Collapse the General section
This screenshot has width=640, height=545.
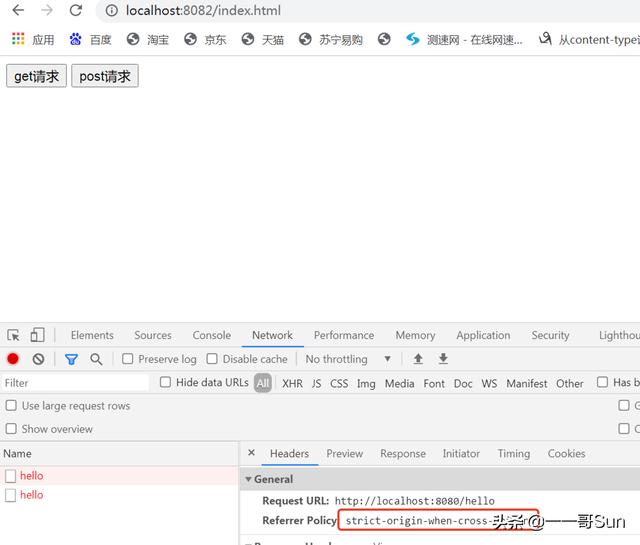pos(248,479)
